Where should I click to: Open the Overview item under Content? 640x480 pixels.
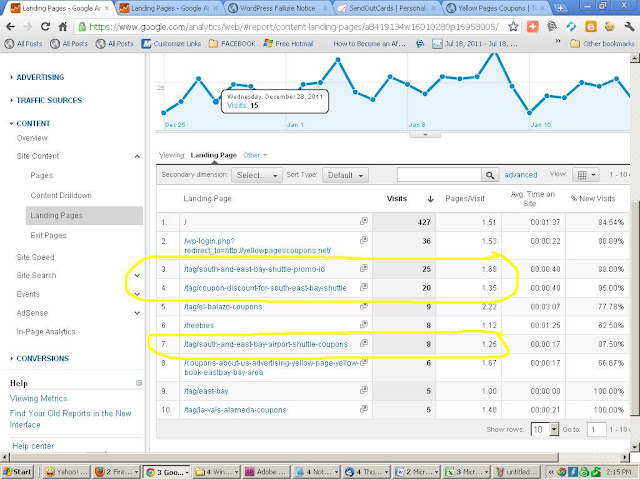tap(32, 138)
